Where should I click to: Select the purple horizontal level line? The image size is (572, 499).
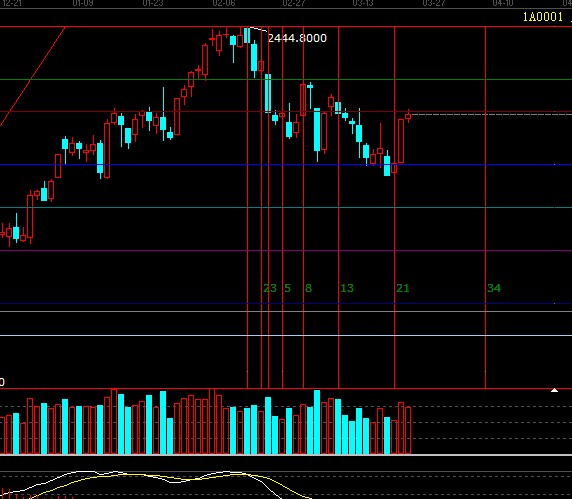coord(286,251)
